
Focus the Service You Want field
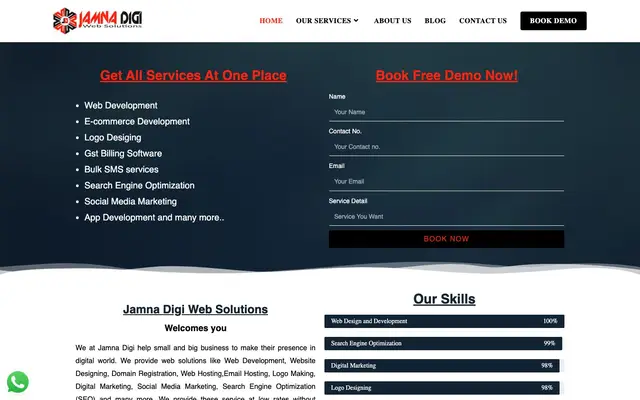pyautogui.click(x=447, y=217)
